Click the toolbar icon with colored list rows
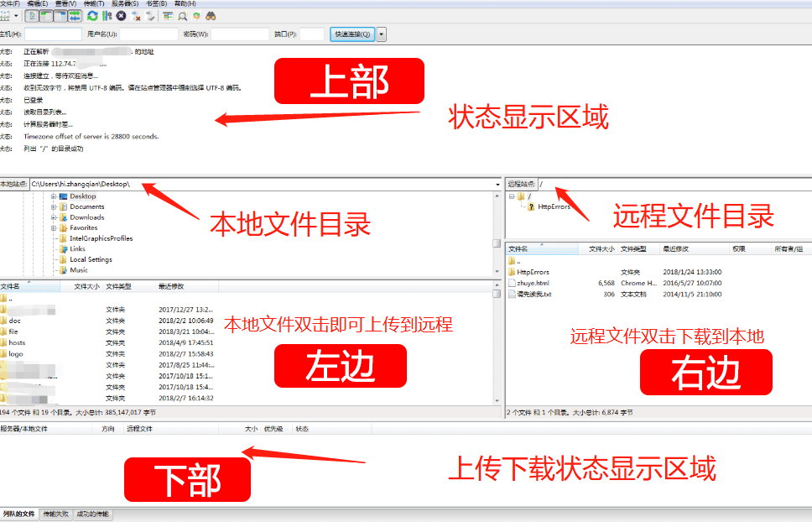The image size is (812, 522). [x=168, y=16]
